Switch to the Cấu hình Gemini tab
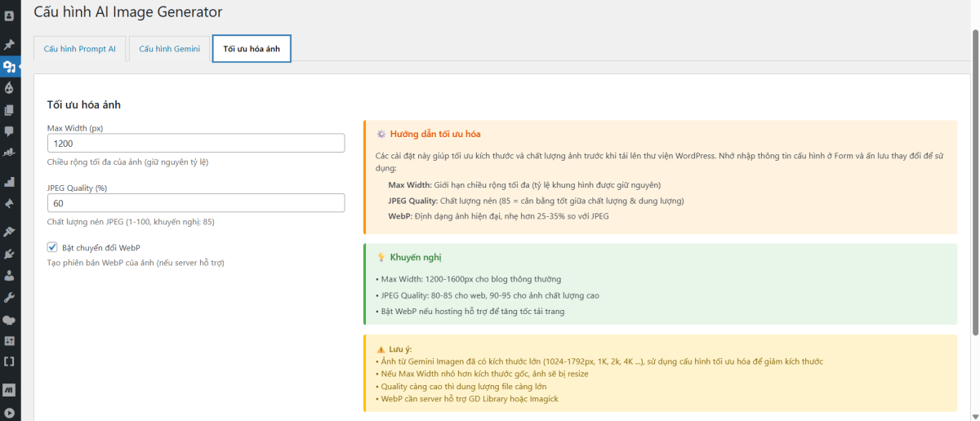 pos(169,49)
